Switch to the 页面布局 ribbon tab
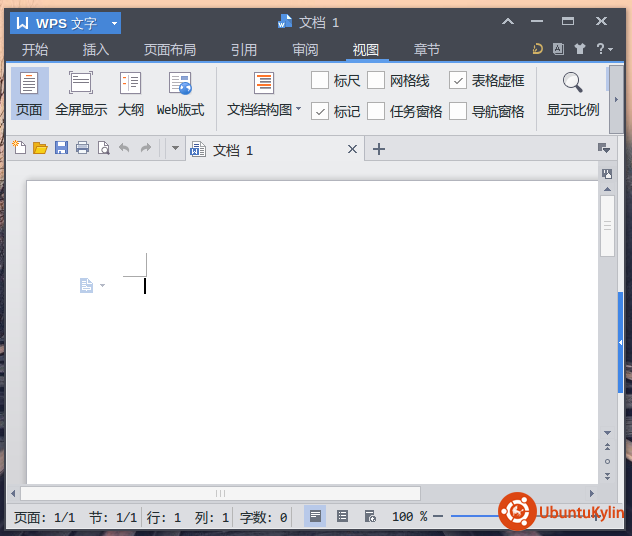The image size is (632, 536). tap(170, 50)
